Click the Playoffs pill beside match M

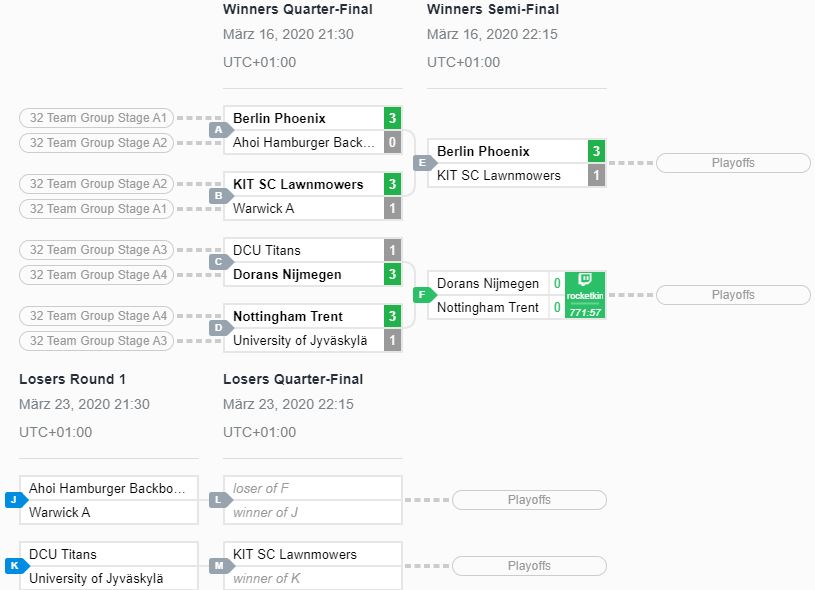(529, 566)
